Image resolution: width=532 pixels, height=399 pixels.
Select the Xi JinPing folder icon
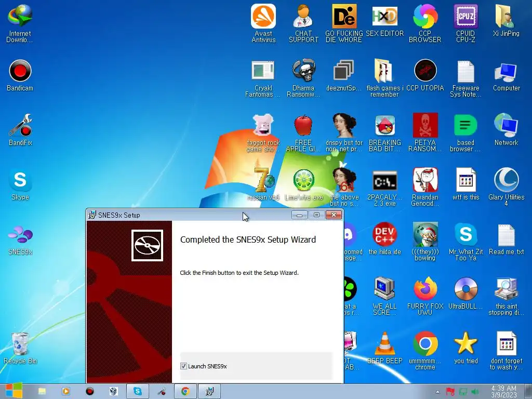click(x=506, y=20)
